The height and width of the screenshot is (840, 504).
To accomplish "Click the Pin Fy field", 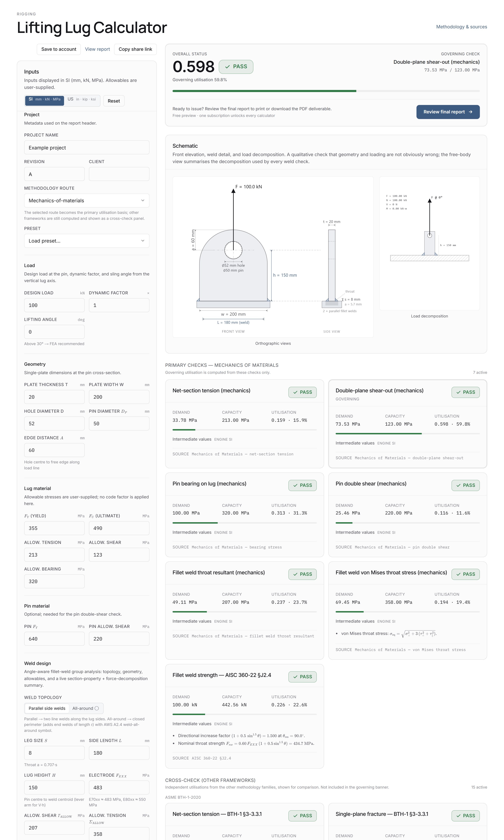I will pos(54,639).
